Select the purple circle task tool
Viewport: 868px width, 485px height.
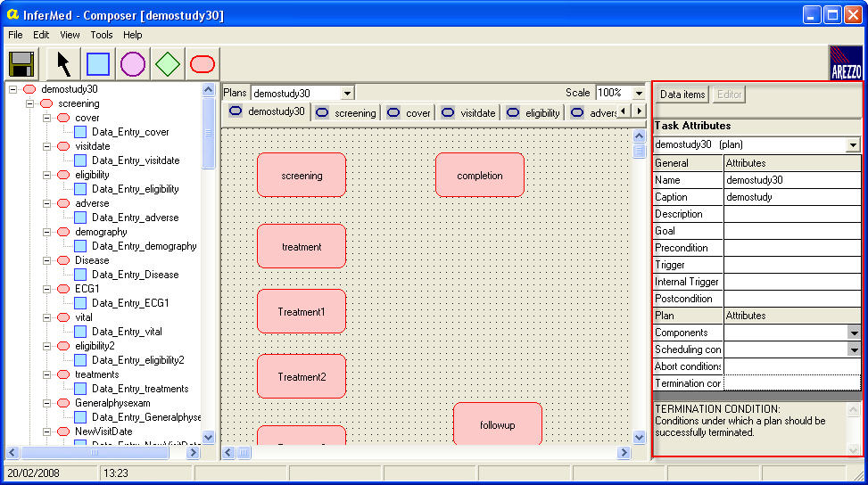[133, 64]
